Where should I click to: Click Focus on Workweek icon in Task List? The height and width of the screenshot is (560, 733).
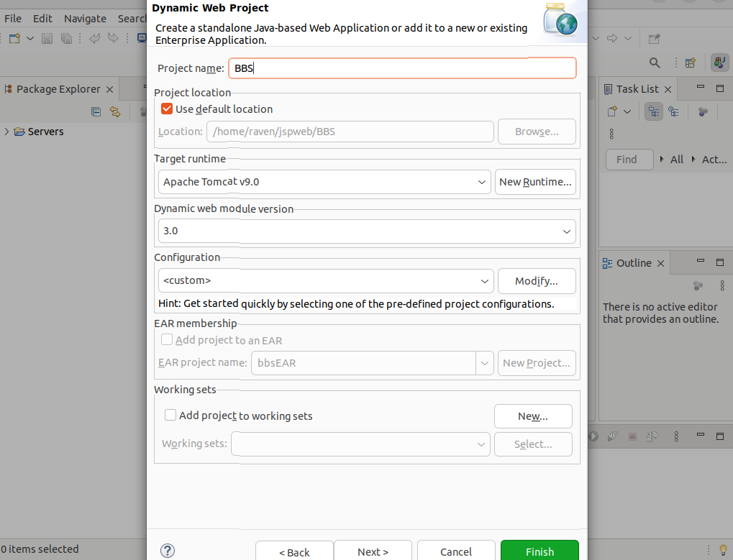pyautogui.click(x=703, y=111)
